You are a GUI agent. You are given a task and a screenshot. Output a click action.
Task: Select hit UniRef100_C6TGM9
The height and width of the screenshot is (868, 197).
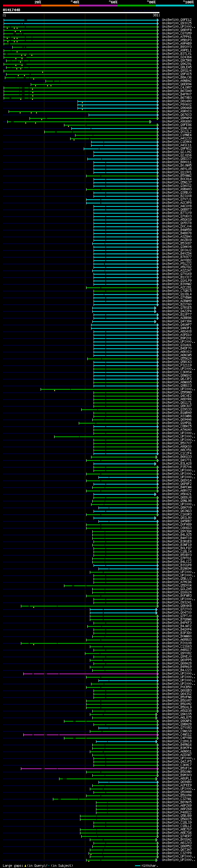[x=177, y=33]
